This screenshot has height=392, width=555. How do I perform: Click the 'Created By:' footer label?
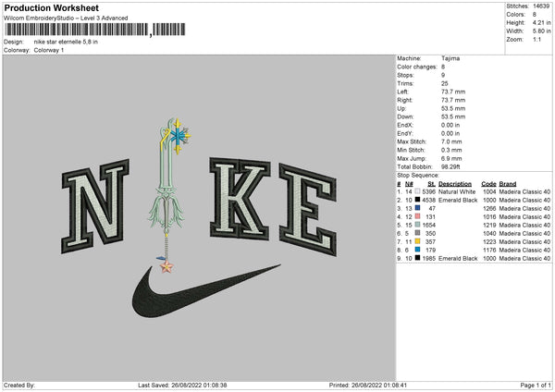(x=19, y=385)
